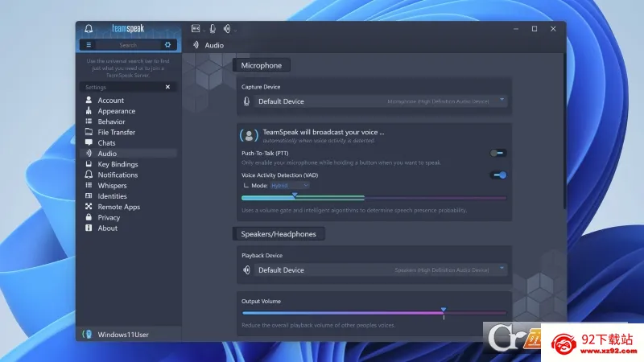Click the Notifications bell icon in sidebar

(x=89, y=175)
